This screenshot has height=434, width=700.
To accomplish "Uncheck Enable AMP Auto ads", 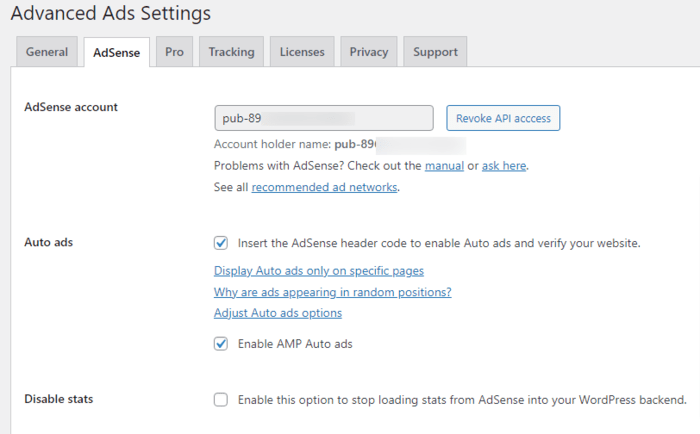I will pos(221,343).
